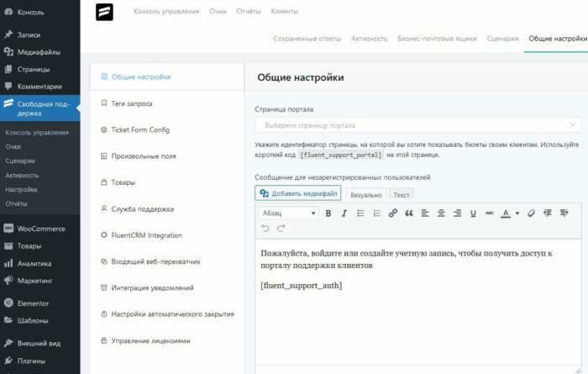Insert a blockquote in the editor
The height and width of the screenshot is (374, 588).
coord(409,213)
